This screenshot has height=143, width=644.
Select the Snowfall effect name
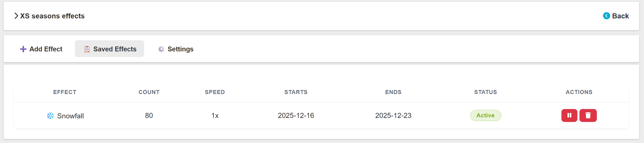70,116
